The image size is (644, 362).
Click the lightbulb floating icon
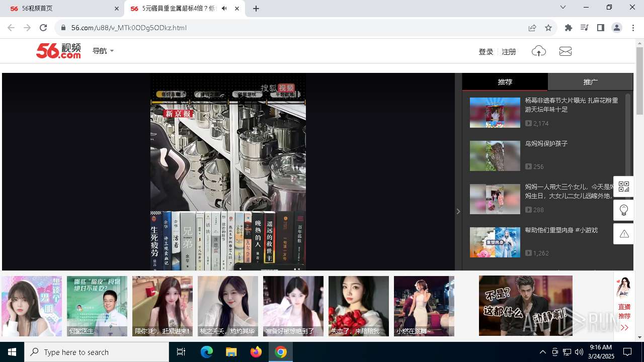coord(624,210)
